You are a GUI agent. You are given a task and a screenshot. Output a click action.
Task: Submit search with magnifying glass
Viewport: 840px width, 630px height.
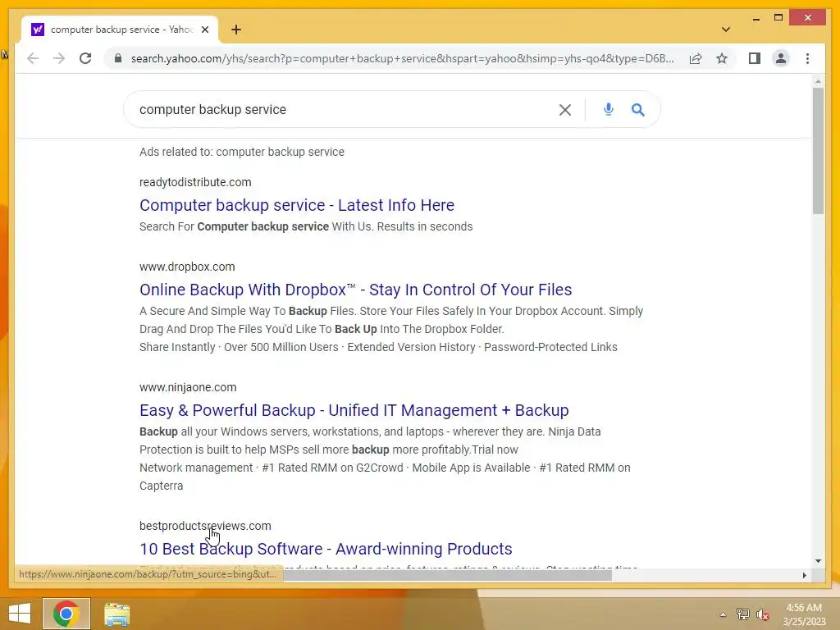click(x=637, y=110)
